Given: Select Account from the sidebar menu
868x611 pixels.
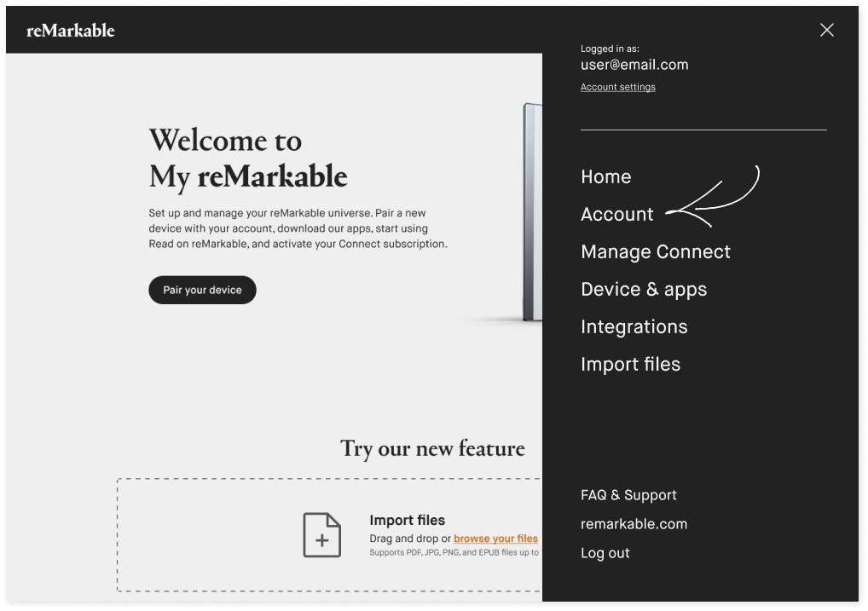Looking at the screenshot, I should (616, 214).
